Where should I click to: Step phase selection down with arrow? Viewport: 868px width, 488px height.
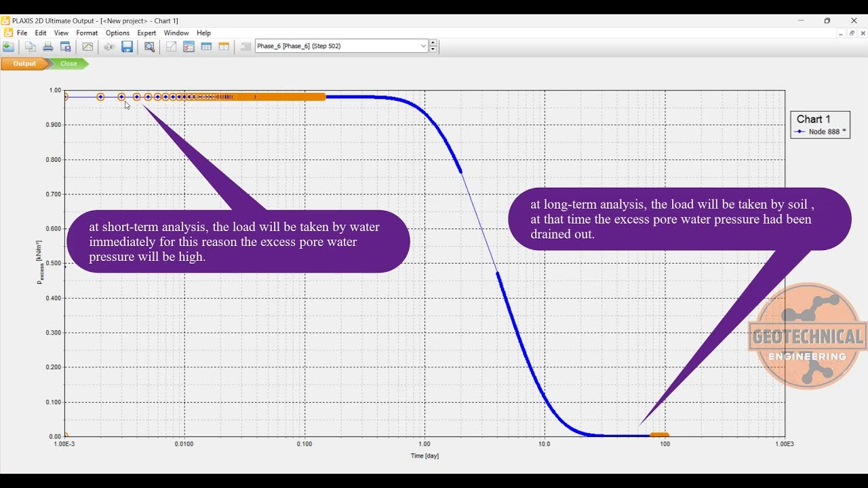click(x=433, y=49)
